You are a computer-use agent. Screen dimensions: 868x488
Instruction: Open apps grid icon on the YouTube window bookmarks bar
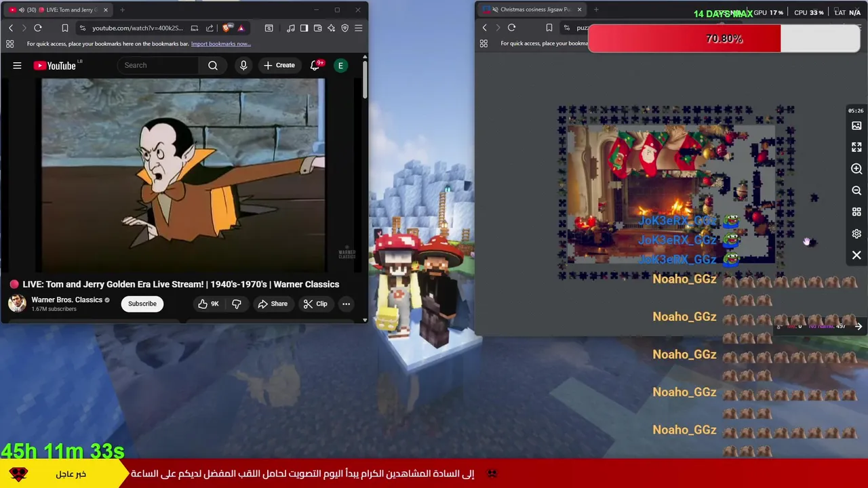tap(9, 44)
